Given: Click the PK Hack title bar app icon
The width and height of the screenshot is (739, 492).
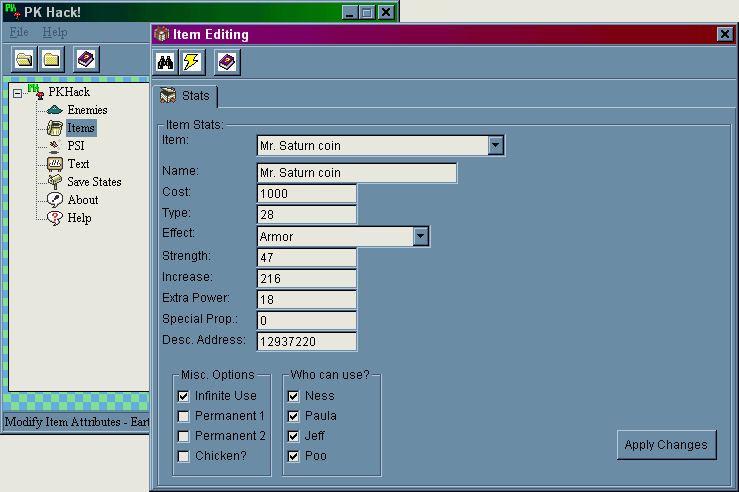Looking at the screenshot, I should [x=13, y=11].
